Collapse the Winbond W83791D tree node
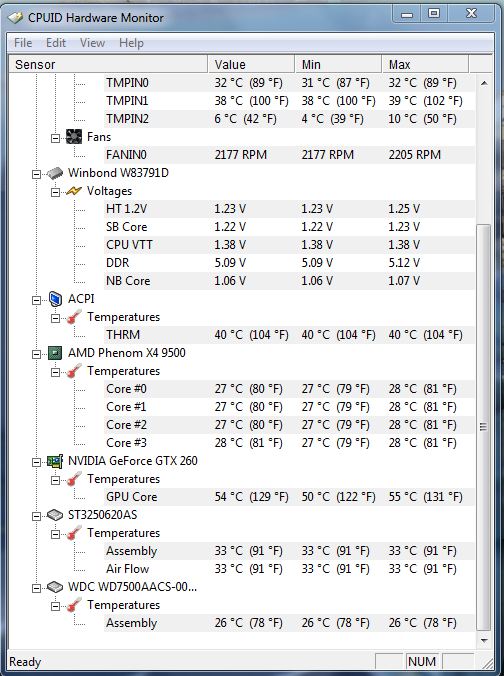The width and height of the screenshot is (504, 676). (37, 174)
